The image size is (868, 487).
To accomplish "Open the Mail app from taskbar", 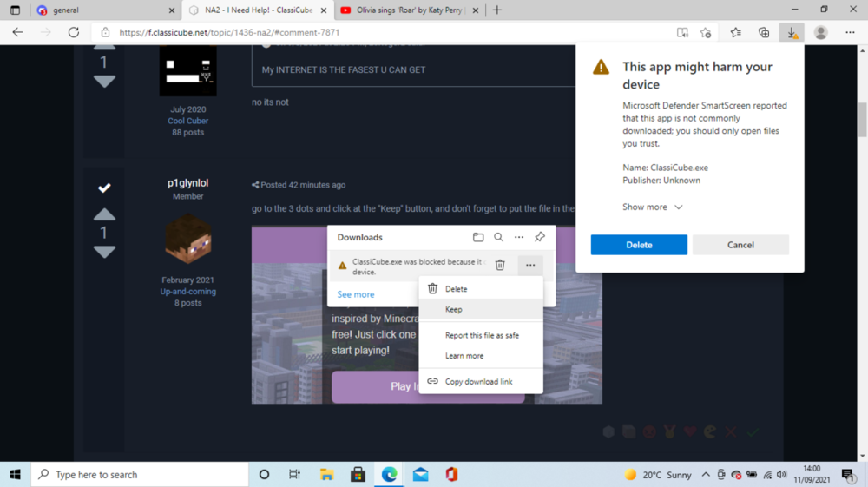I will coord(421,474).
